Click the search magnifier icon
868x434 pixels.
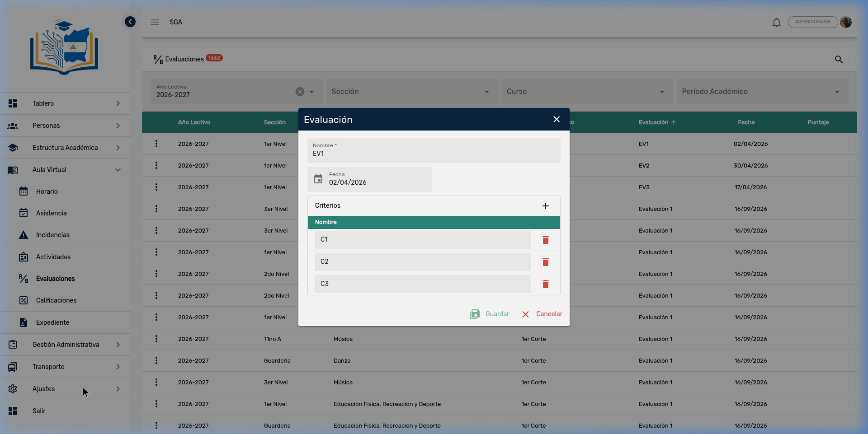point(839,60)
